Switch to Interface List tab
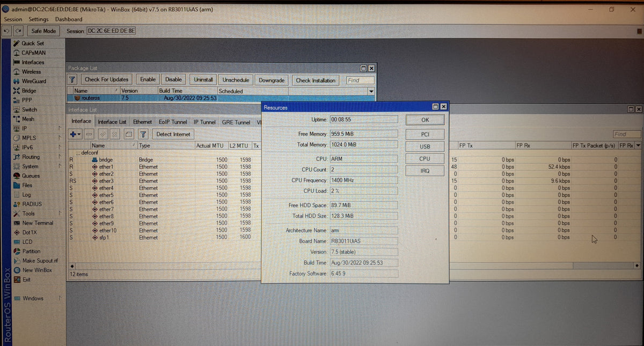Viewport: 644px width, 346px height. point(112,122)
